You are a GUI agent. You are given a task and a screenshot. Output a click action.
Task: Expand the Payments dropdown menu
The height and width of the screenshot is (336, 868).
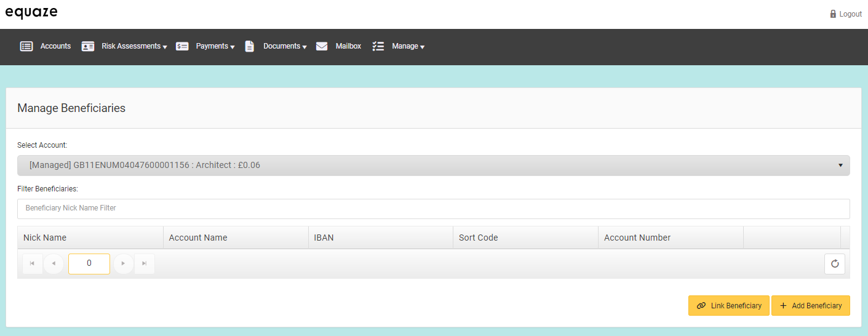coord(215,46)
